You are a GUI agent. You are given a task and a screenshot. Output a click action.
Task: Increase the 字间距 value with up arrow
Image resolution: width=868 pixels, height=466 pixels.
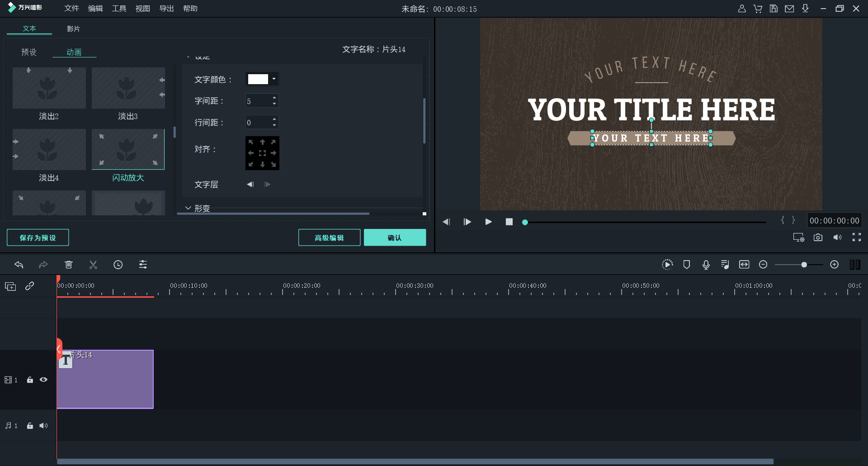pyautogui.click(x=274, y=97)
